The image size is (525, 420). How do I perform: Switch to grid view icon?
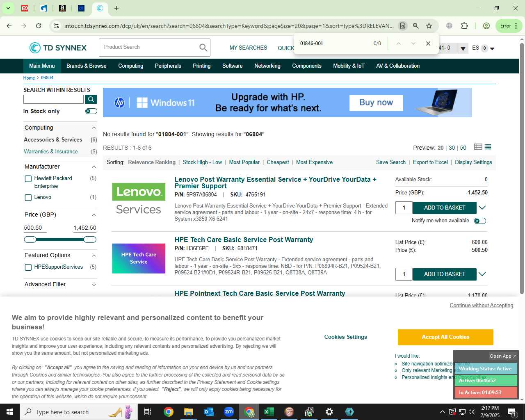point(478,147)
